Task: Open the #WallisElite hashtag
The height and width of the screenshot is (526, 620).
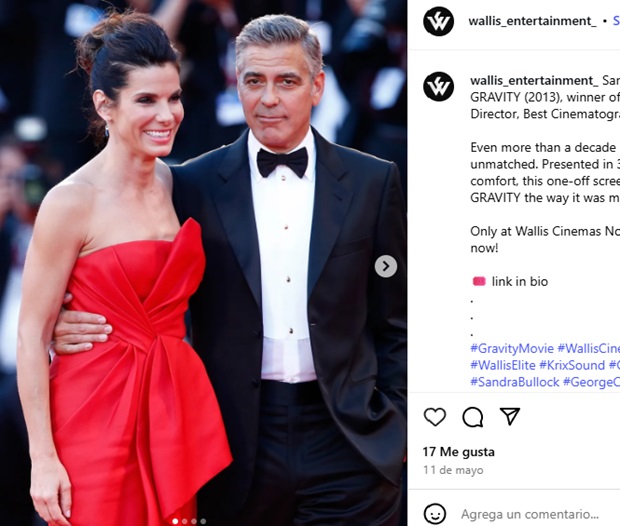Action: (503, 365)
